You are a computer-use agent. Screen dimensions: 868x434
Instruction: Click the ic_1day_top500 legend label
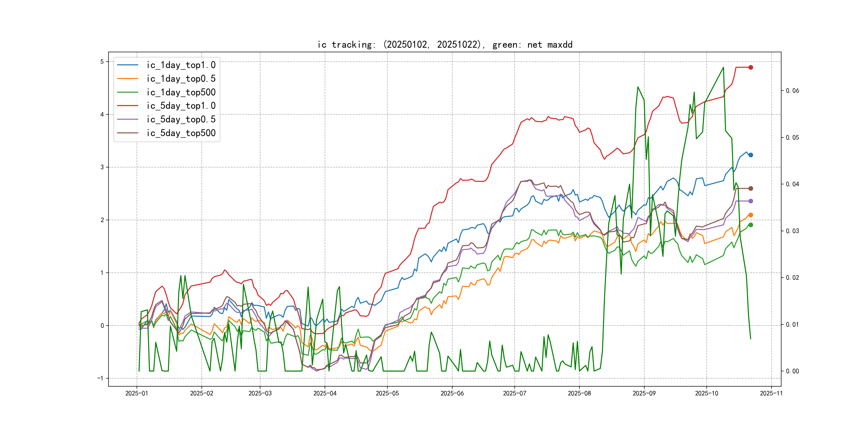point(181,92)
